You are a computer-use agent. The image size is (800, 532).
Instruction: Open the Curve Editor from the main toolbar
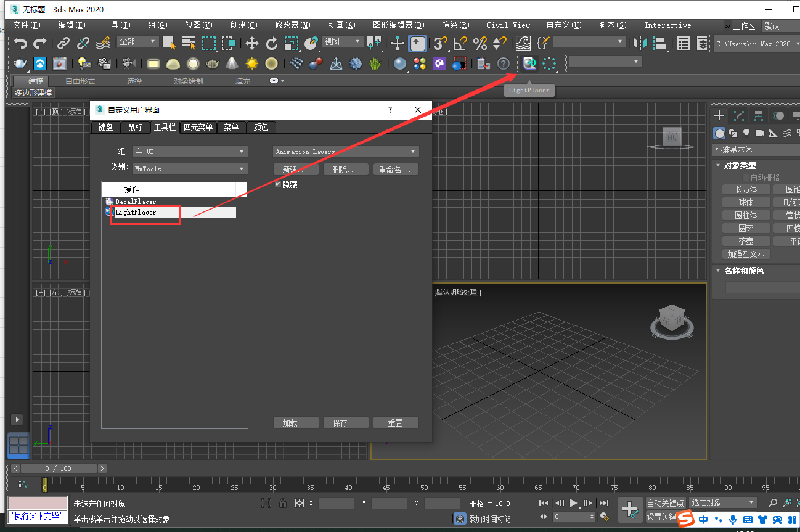coord(523,44)
